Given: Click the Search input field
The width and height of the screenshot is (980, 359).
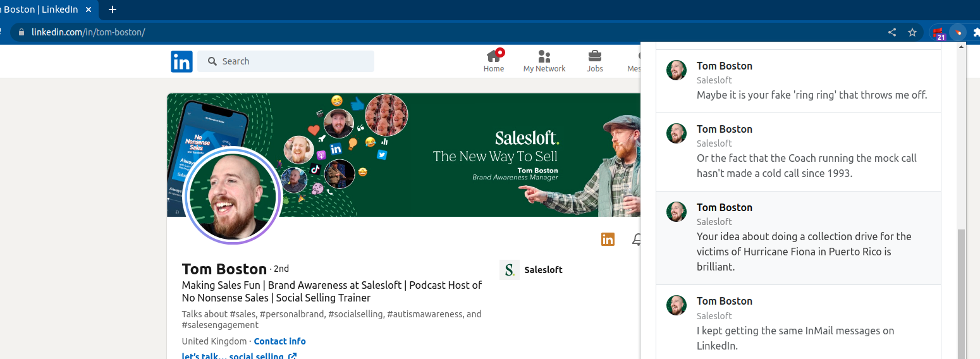Looking at the screenshot, I should (x=286, y=61).
